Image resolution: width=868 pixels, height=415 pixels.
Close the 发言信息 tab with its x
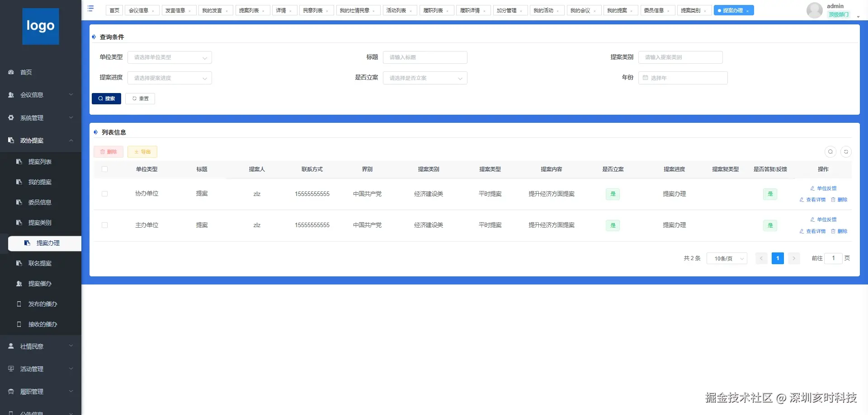click(189, 11)
